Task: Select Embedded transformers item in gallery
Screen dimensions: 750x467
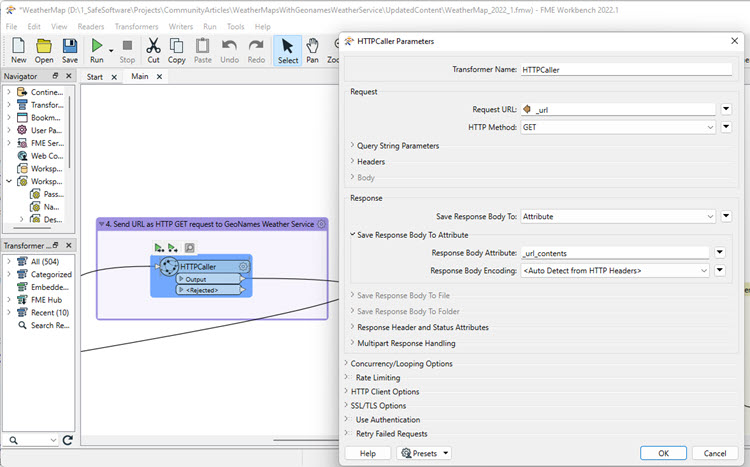Action: tap(44, 287)
